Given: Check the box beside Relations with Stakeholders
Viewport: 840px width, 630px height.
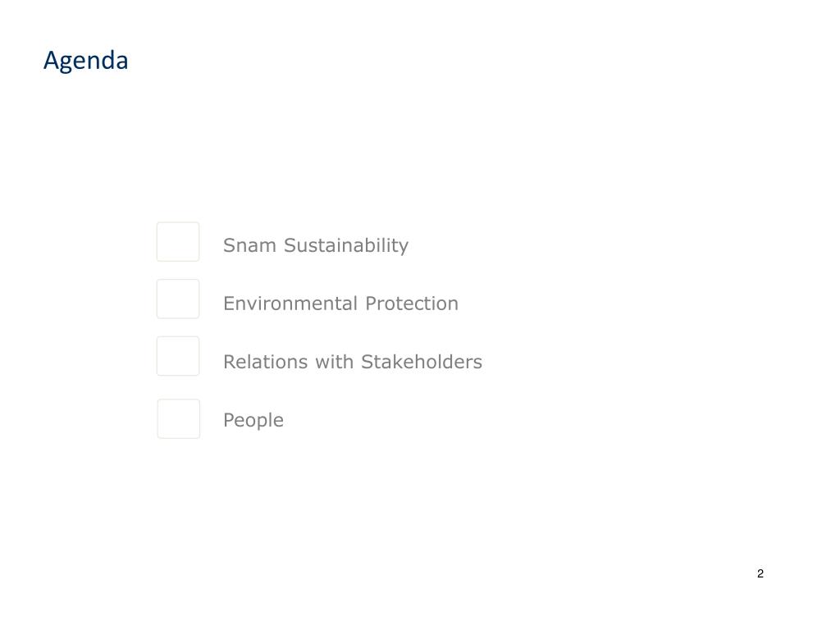Looking at the screenshot, I should [178, 356].
